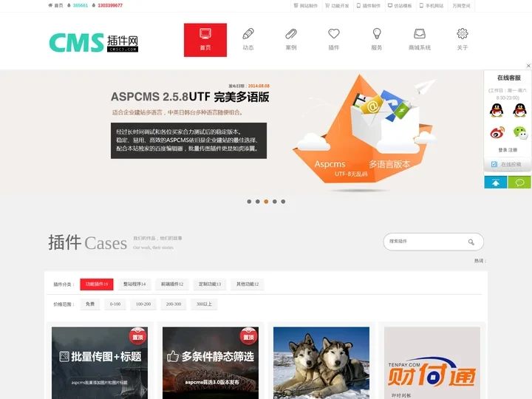Open the 财付通 Tenpay plugin thumbnail
Screen dimensions: 532x399
(x=432, y=363)
